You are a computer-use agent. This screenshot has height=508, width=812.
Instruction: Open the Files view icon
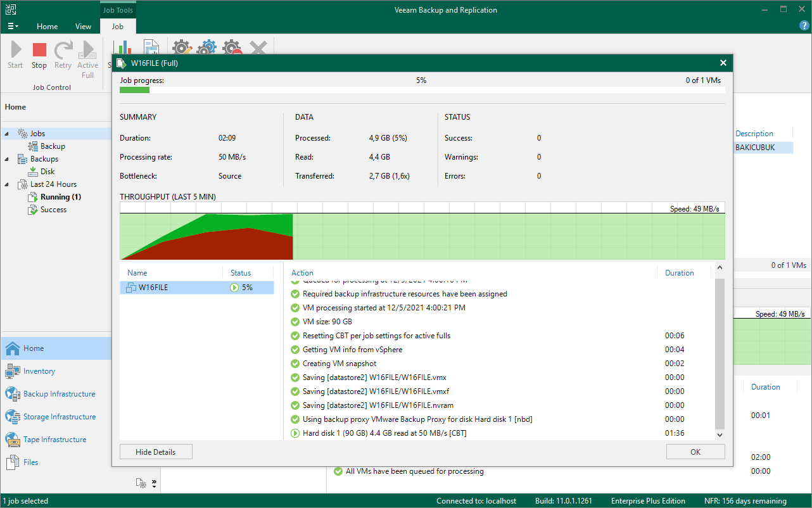(13, 462)
